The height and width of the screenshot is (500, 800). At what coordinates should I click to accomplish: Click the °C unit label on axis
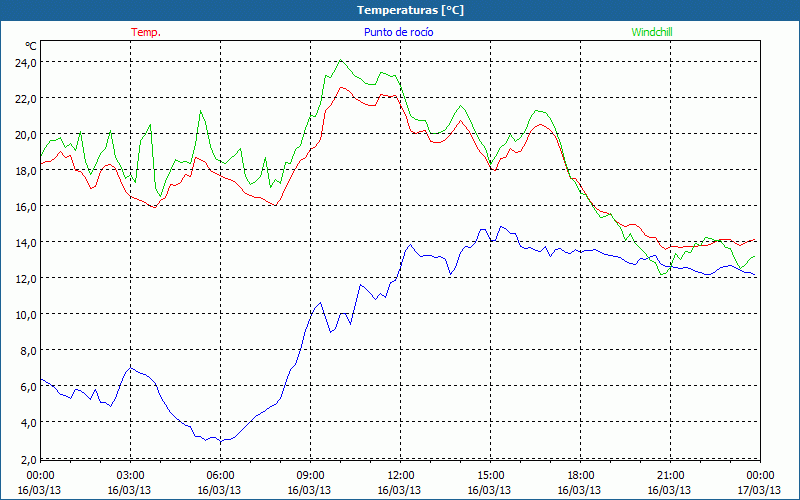31,46
